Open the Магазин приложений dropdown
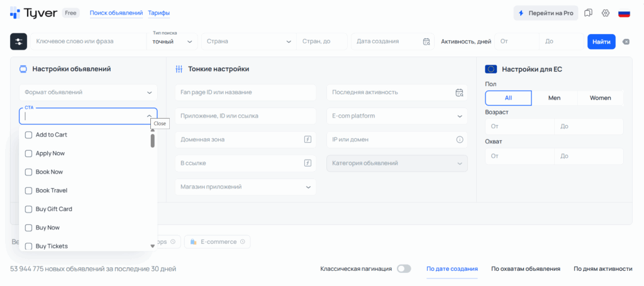This screenshot has height=286, width=644. coord(245,187)
